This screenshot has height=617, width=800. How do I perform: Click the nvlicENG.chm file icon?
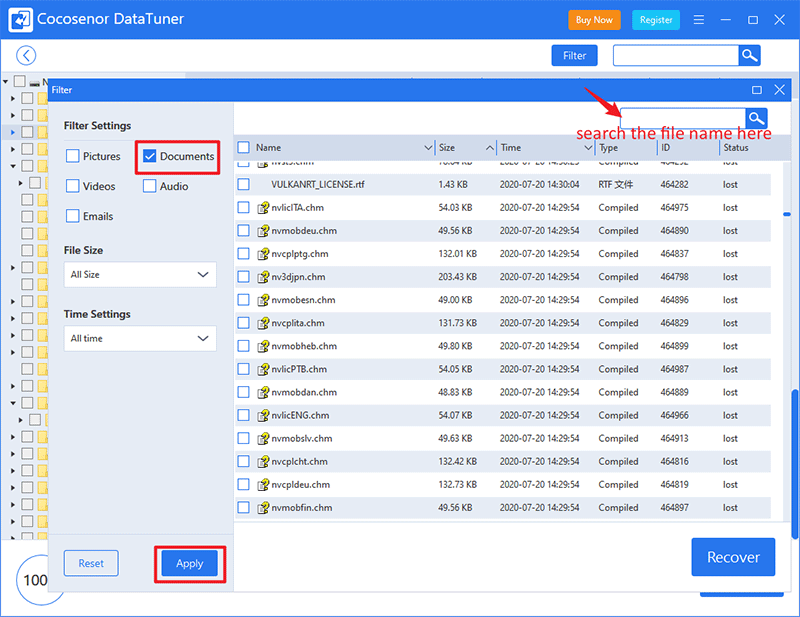263,415
